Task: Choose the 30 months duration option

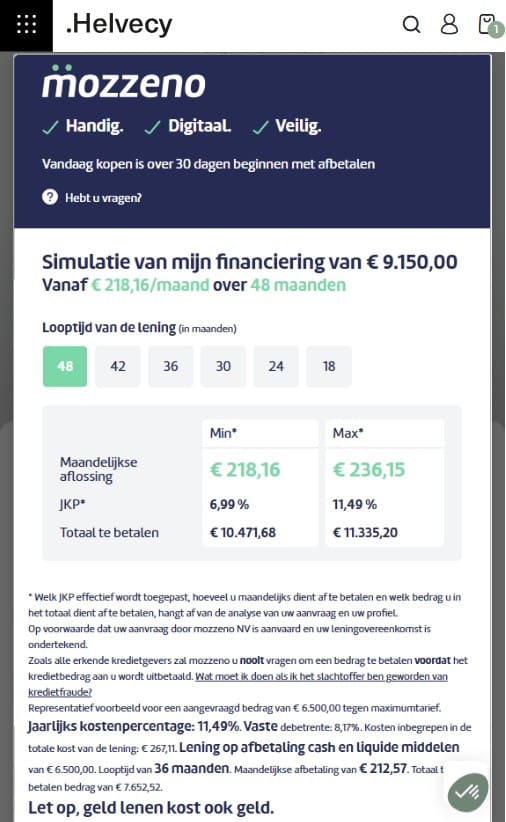Action: 223,366
